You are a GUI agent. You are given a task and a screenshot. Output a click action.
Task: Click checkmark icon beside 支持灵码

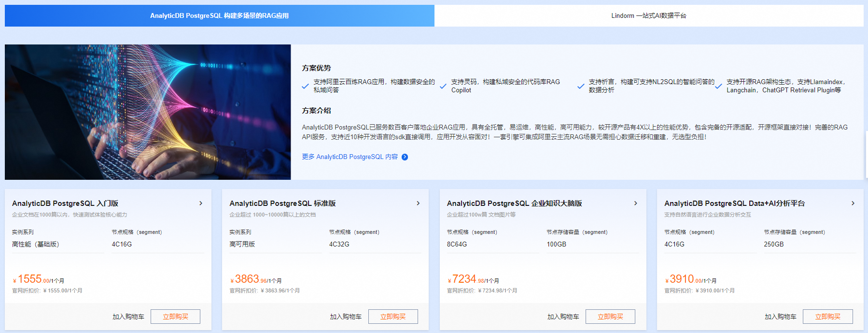click(x=443, y=87)
